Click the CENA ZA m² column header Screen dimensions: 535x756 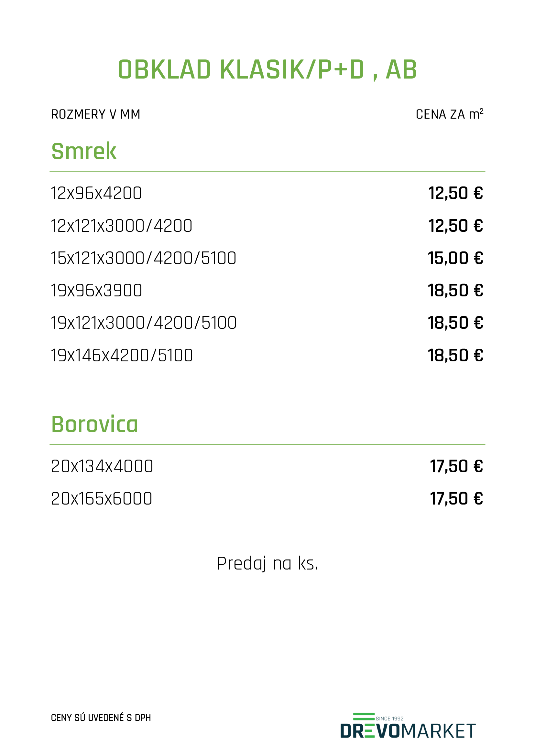pyautogui.click(x=449, y=114)
